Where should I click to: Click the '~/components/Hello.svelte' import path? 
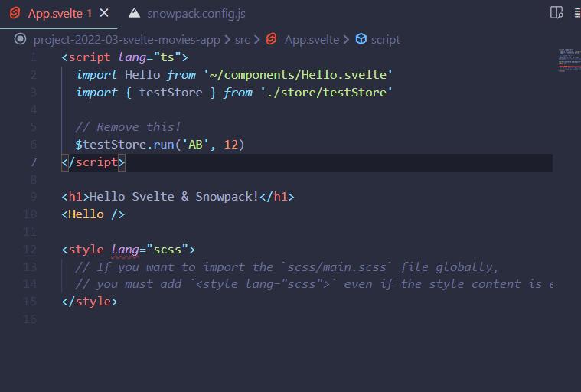(x=299, y=75)
